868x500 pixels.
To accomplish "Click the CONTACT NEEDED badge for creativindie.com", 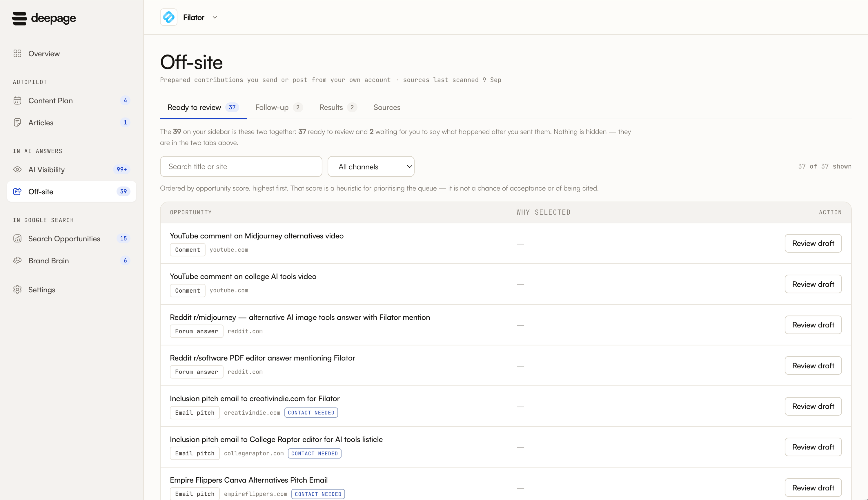I will (311, 413).
